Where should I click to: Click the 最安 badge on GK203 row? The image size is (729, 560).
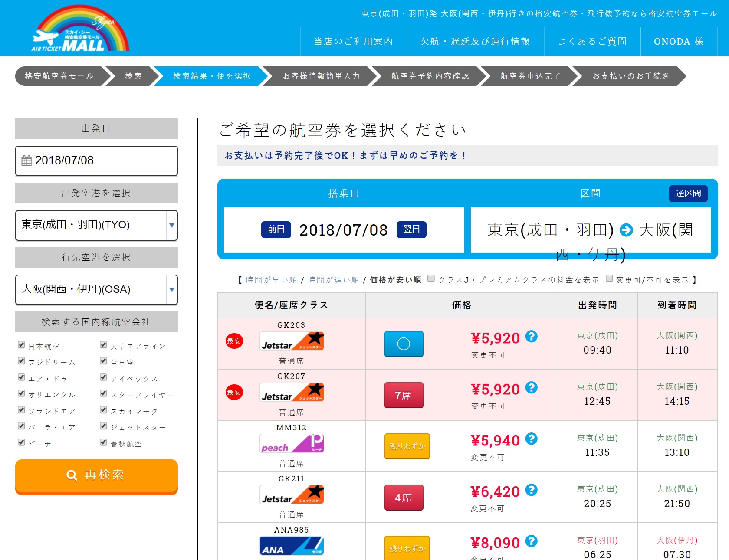pyautogui.click(x=234, y=341)
